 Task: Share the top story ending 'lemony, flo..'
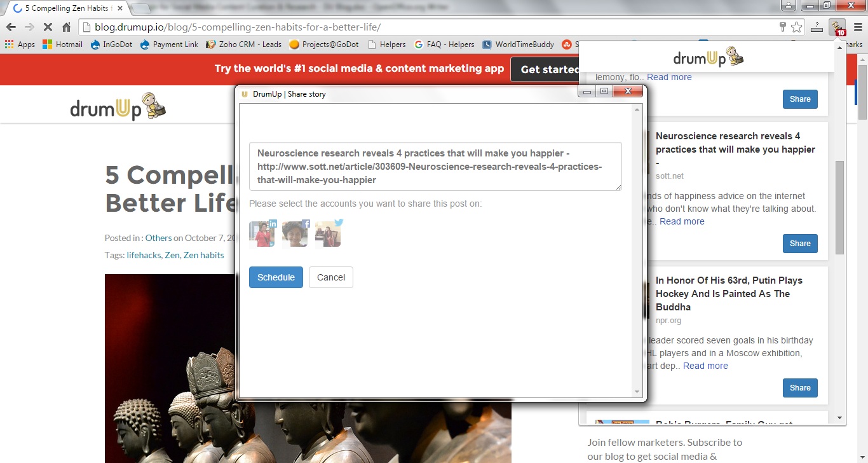[800, 99]
